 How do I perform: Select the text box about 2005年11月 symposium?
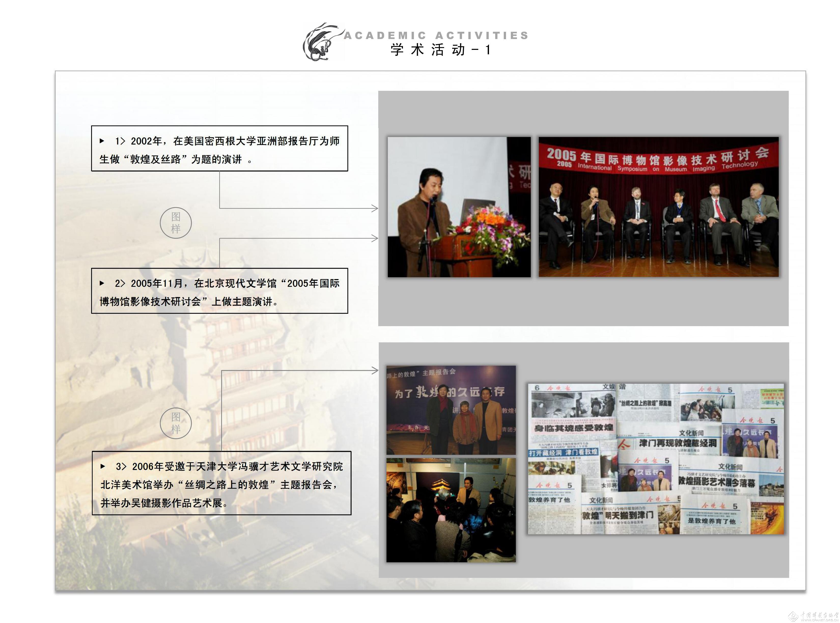[x=220, y=291]
